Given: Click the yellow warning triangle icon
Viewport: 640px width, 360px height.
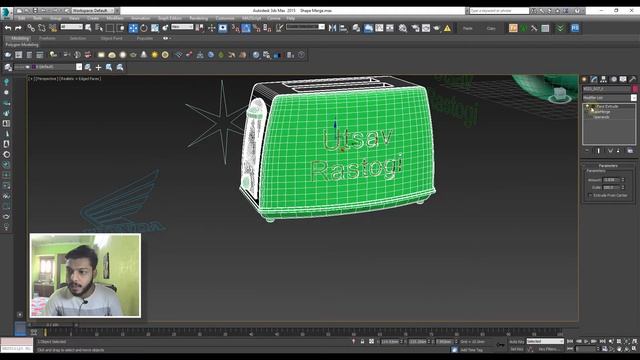Looking at the screenshot, I should point(447,28).
